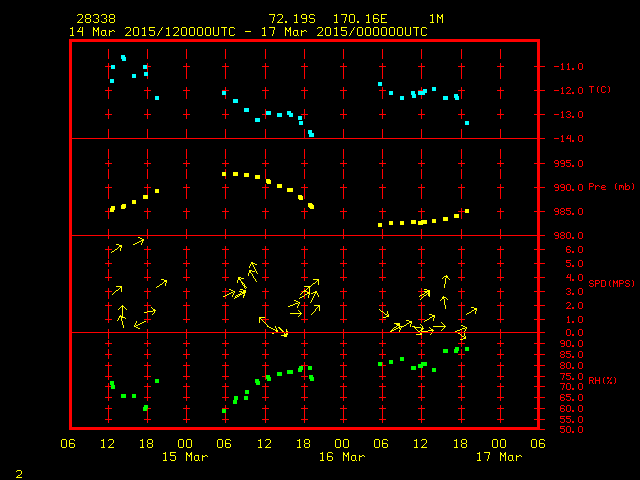Select the T(C) temperature axis label
The height and width of the screenshot is (480, 640).
click(599, 90)
